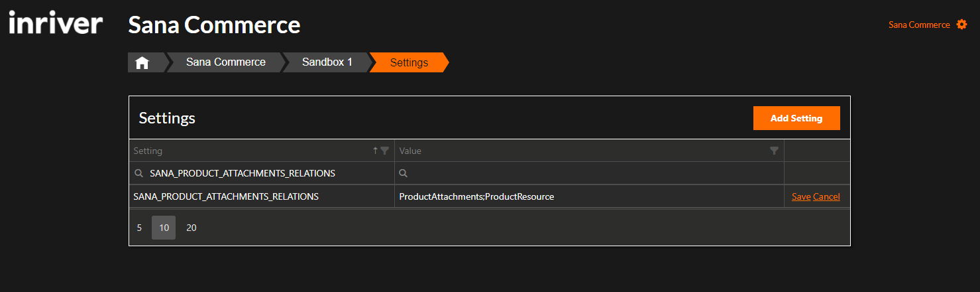The width and height of the screenshot is (980, 292).
Task: Go to Sana Commerce breadcrumb
Action: click(x=225, y=62)
